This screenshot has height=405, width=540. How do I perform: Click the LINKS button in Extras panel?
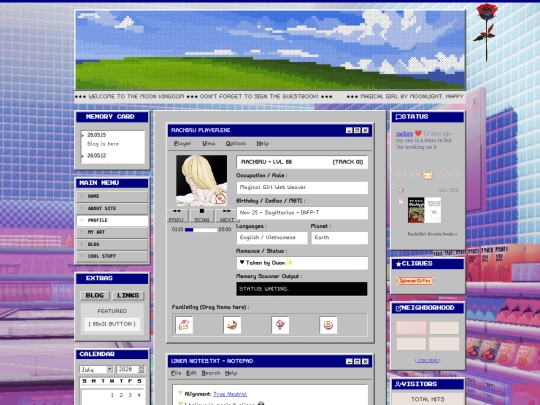point(128,295)
